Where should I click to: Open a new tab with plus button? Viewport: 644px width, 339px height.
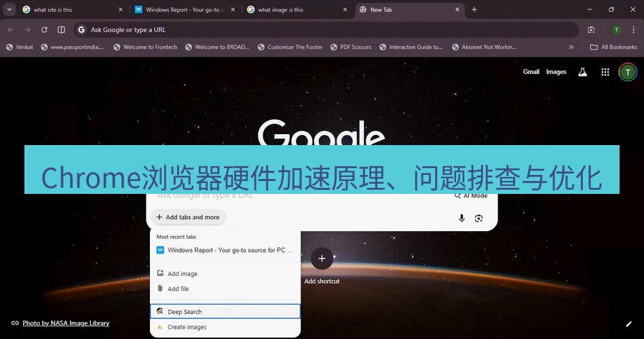474,9
